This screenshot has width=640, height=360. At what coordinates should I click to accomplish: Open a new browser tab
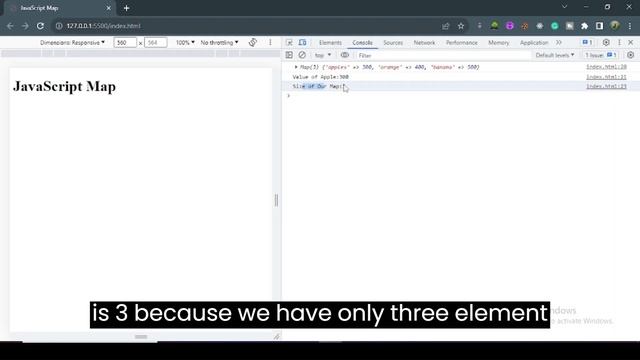(127, 8)
